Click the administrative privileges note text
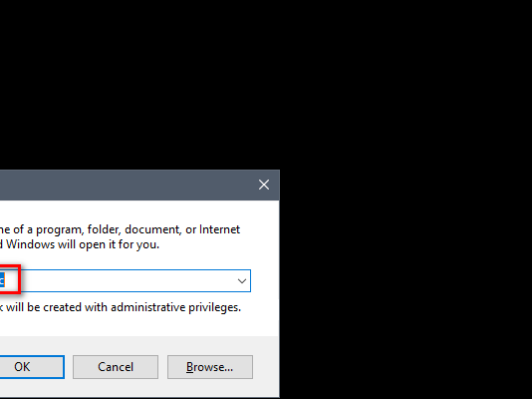532x399 pixels. coord(121,307)
